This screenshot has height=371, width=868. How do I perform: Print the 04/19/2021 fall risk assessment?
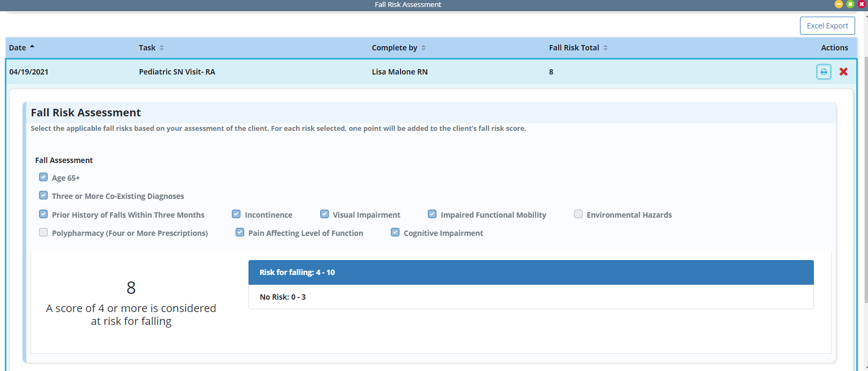point(824,72)
